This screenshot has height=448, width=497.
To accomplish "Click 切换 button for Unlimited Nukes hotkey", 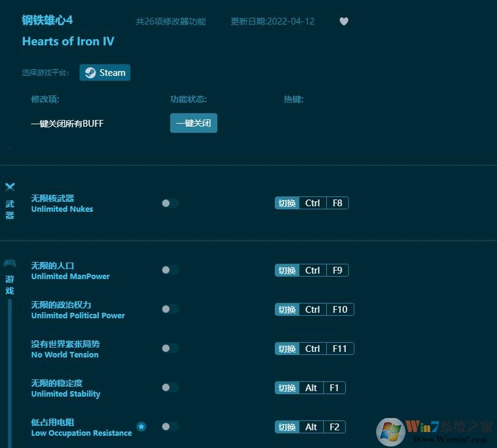I will [x=287, y=203].
